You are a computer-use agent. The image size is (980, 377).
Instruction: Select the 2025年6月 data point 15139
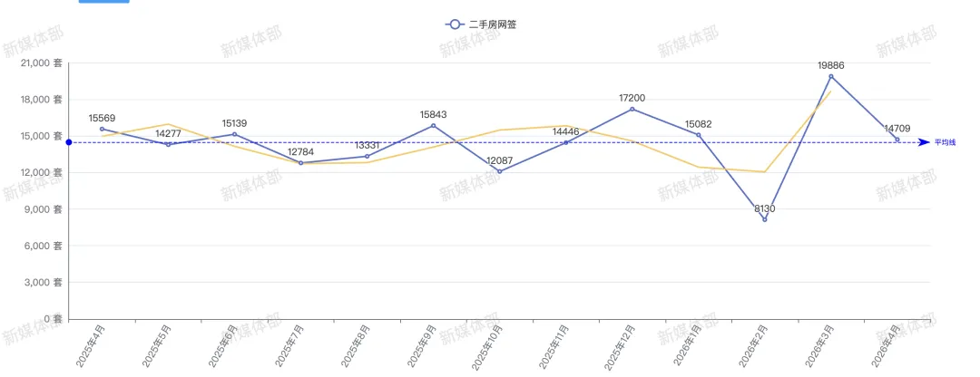(234, 134)
